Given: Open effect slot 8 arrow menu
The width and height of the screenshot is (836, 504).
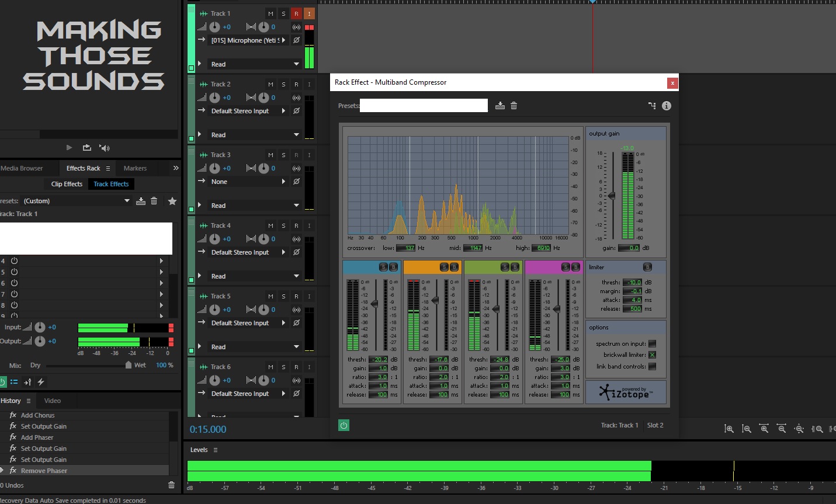Looking at the screenshot, I should (161, 305).
